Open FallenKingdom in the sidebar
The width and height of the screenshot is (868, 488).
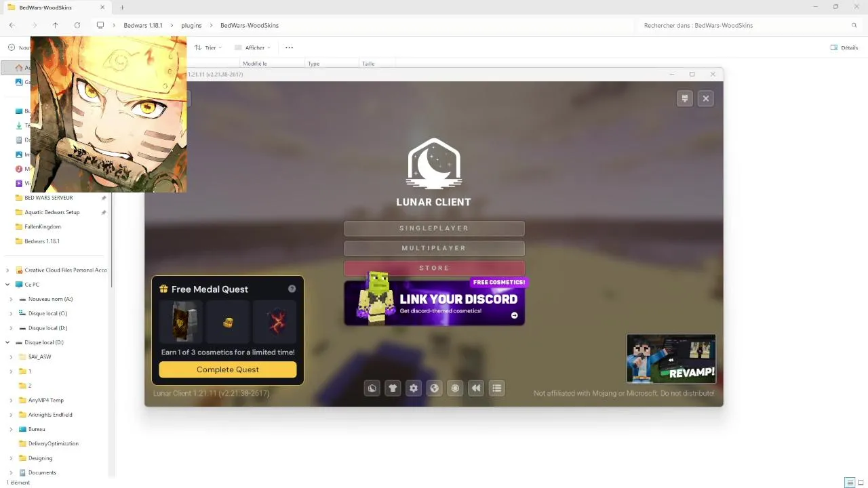(43, 226)
